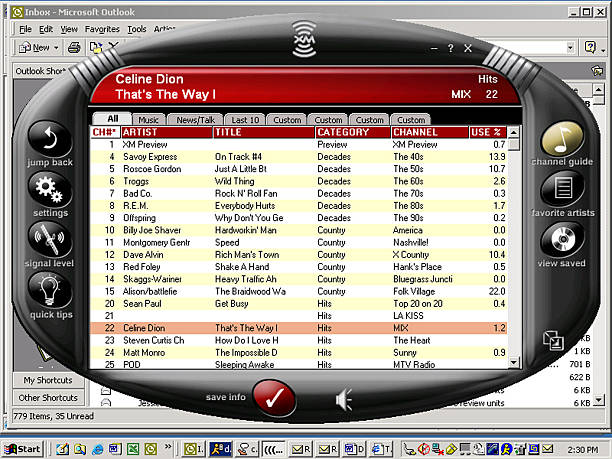The height and width of the screenshot is (459, 612).
Task: Select the All tab
Action: tap(112, 119)
